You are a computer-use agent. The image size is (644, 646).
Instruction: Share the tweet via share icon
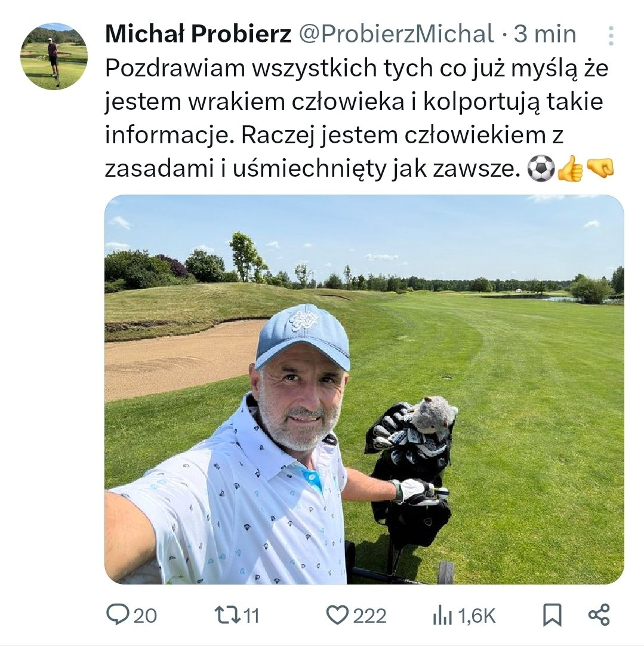(599, 615)
